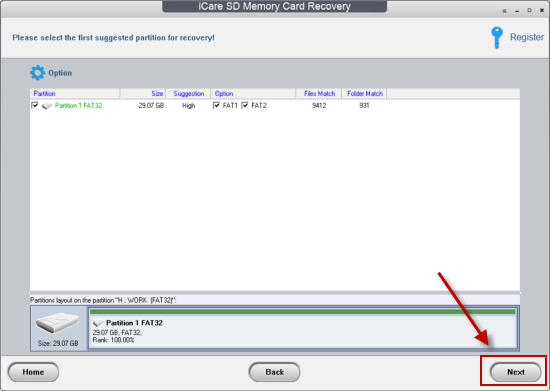Viewport: 550px width, 391px height.
Task: Sort by the Partition column header
Action: 75,94
